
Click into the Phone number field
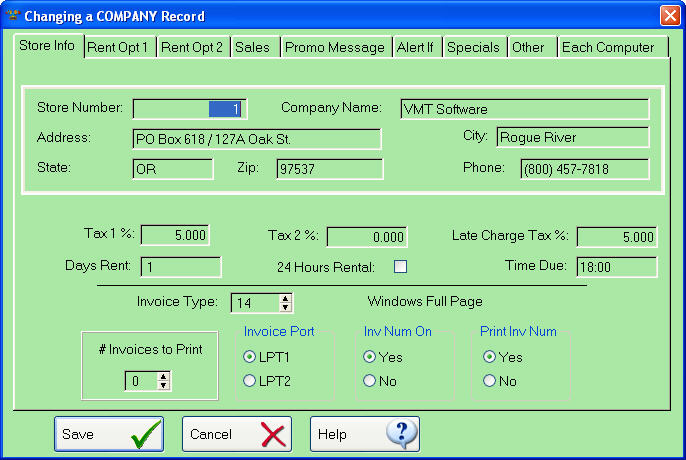coord(584,169)
